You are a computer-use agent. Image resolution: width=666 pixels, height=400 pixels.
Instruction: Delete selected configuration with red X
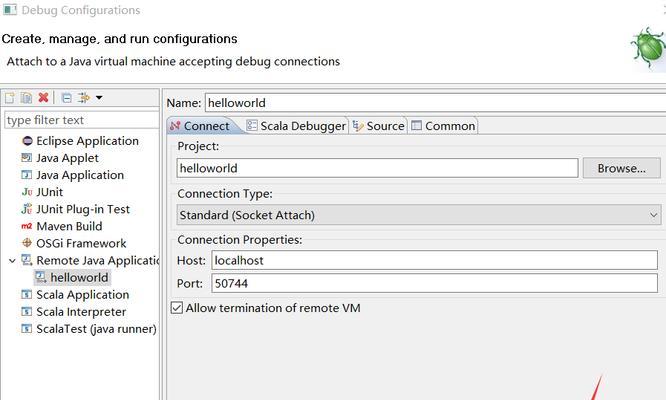point(43,98)
